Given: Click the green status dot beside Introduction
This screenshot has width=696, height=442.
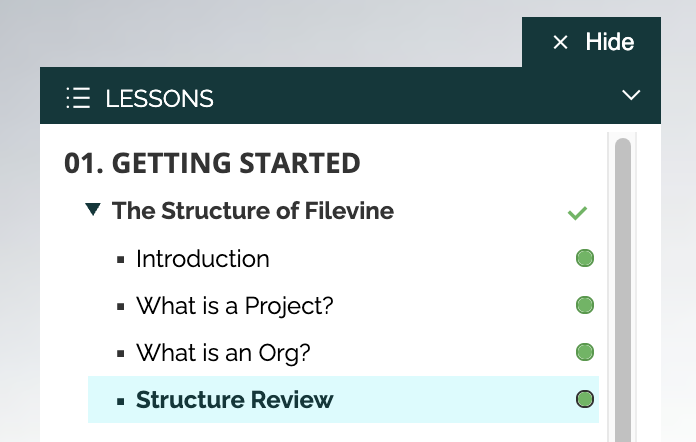Looking at the screenshot, I should tap(585, 258).
